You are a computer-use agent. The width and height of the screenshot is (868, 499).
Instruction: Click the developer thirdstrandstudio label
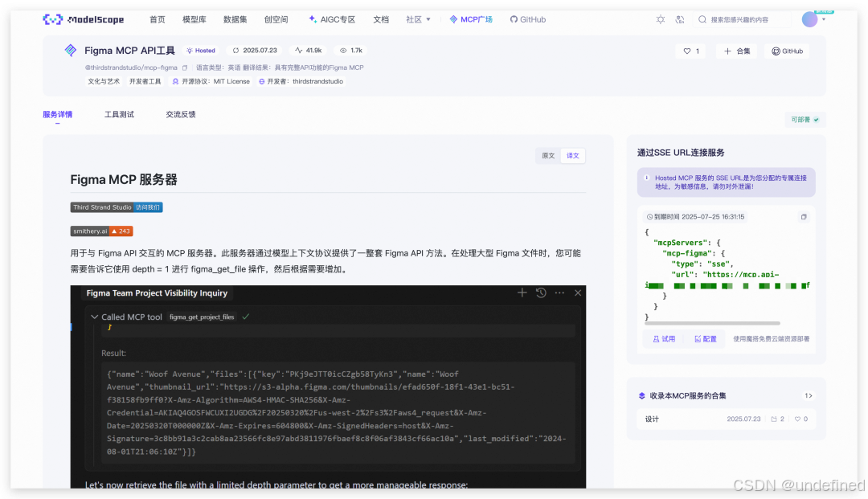click(317, 81)
